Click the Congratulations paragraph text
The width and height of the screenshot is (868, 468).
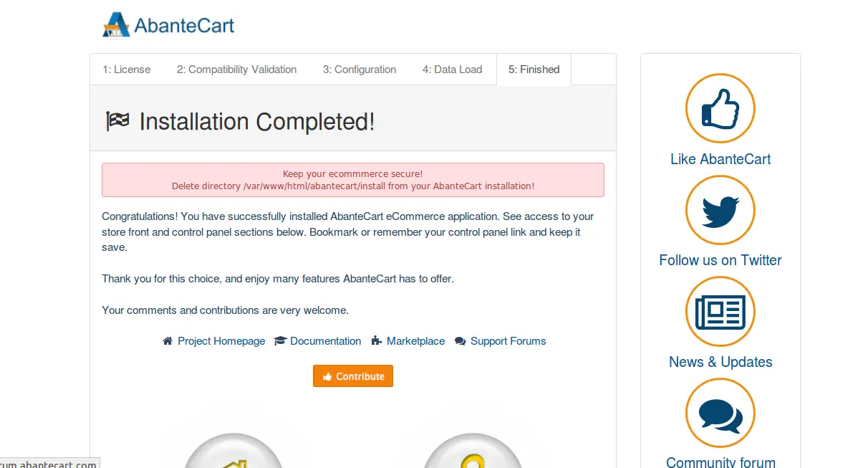tap(348, 231)
